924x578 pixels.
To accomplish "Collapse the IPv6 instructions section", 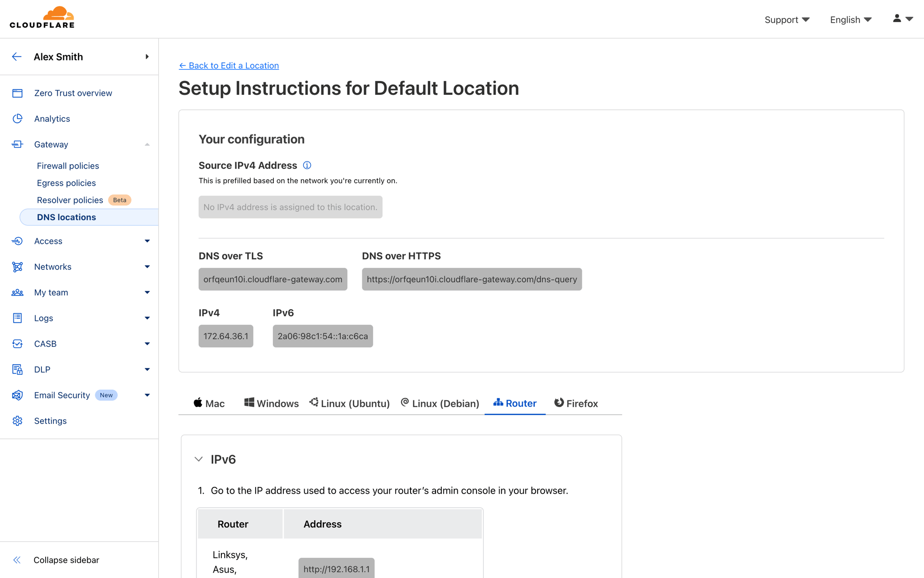I will [199, 459].
